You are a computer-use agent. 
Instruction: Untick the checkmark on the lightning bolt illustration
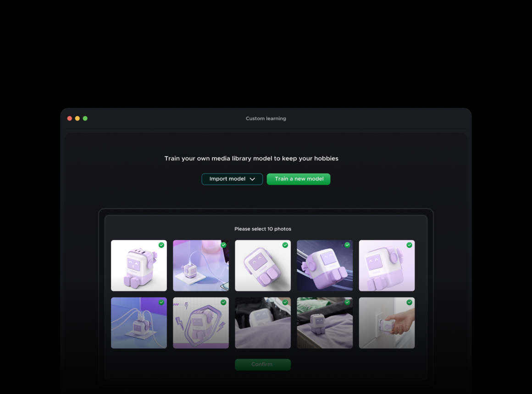pos(223,302)
